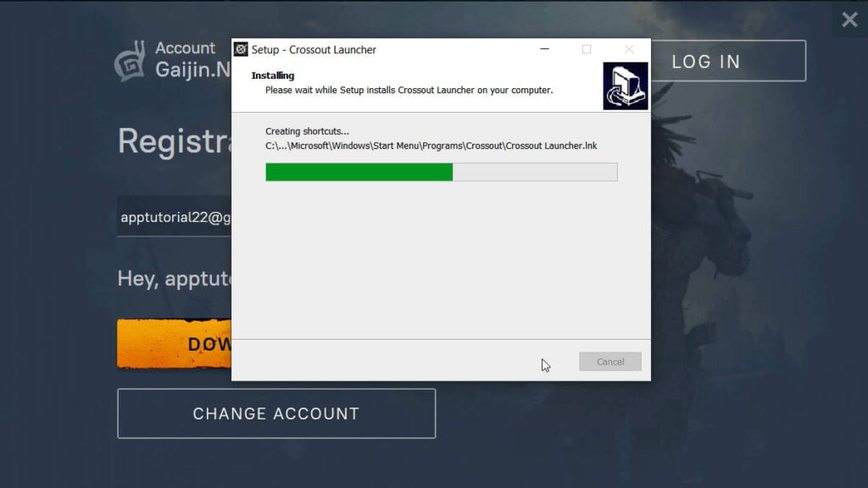Click the Crossout Launcher.lnk file path
This screenshot has width=868, height=488.
pyautogui.click(x=431, y=146)
